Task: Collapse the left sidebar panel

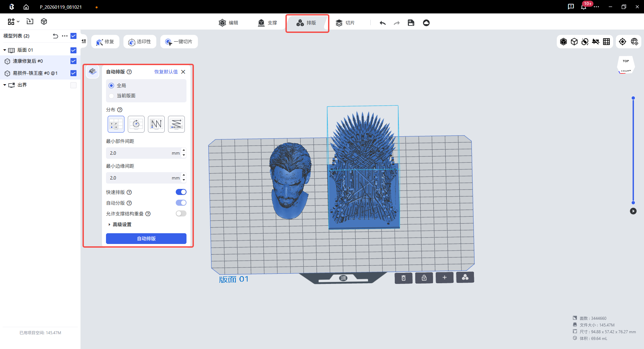Action: [x=84, y=41]
